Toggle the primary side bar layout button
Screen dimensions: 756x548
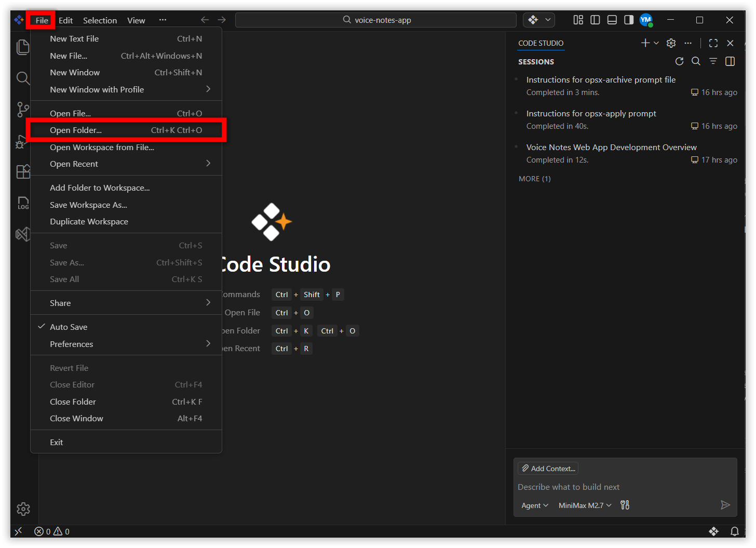tap(596, 20)
